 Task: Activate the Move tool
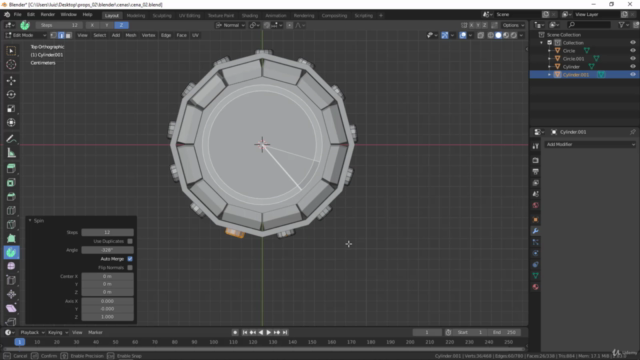click(11, 80)
